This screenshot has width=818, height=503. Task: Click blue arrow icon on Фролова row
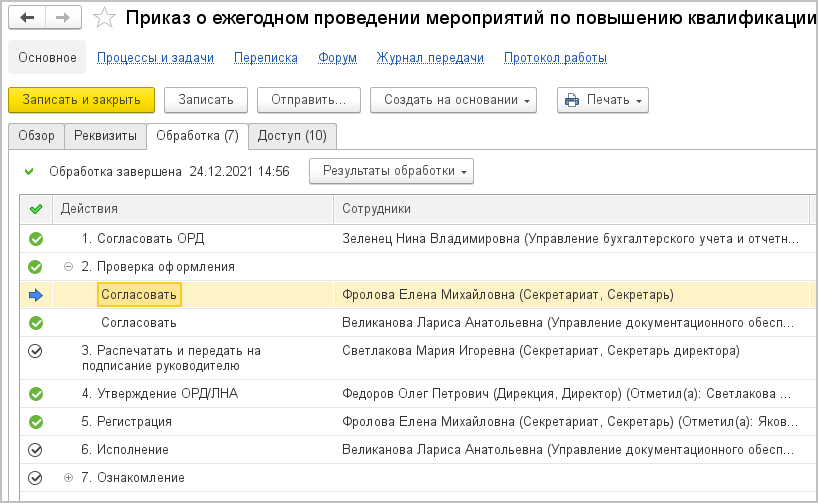tap(36, 294)
